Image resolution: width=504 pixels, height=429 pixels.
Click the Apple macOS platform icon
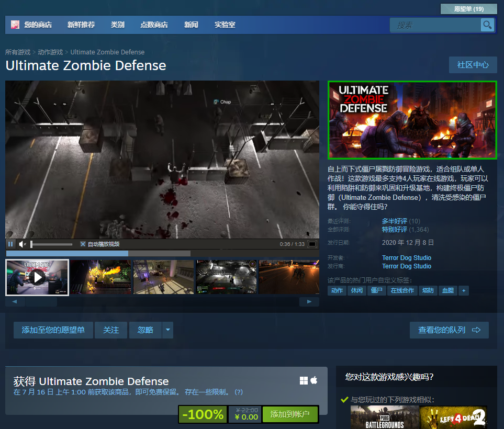tap(314, 380)
